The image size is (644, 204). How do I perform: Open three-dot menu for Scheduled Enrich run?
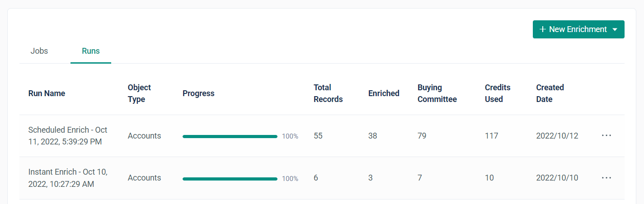pos(606,135)
